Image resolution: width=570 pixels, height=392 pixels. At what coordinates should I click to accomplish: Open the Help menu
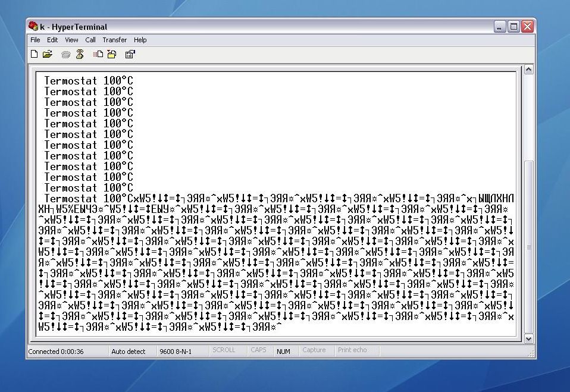click(x=140, y=40)
